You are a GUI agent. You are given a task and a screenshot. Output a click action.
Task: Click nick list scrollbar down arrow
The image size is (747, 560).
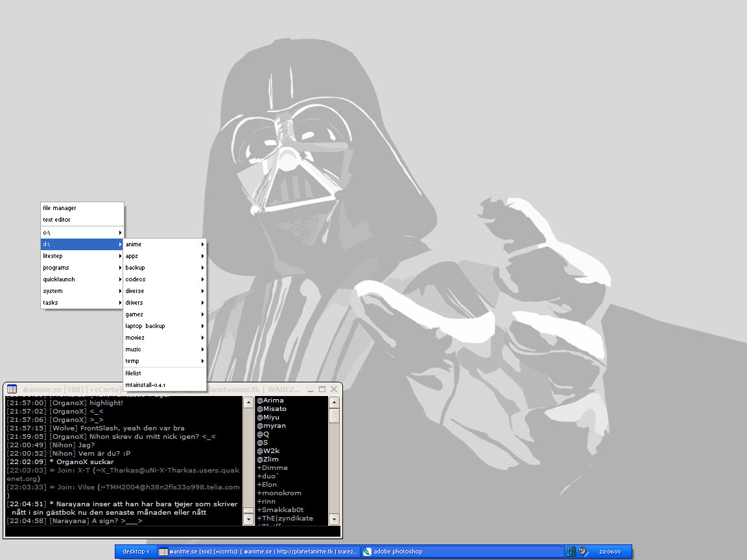pyautogui.click(x=334, y=520)
